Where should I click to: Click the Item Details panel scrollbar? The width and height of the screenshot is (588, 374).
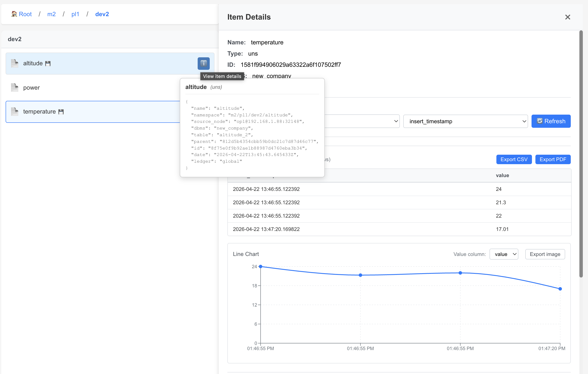click(581, 154)
